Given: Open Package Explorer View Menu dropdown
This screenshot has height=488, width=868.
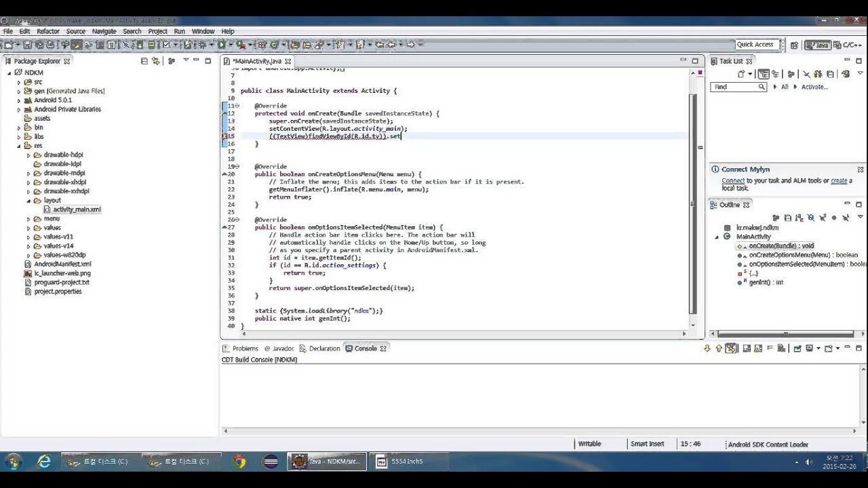Looking at the screenshot, I should click(x=185, y=61).
